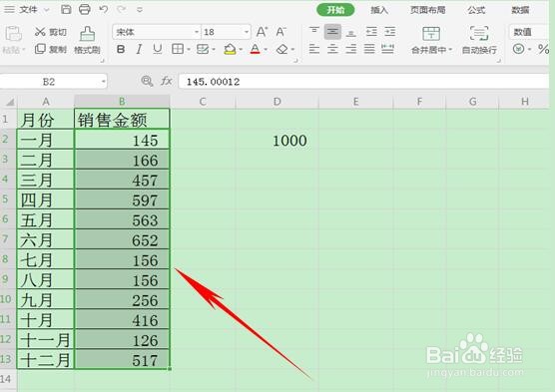555x392 pixels.
Task: Click the Redo arrow icon
Action: [x=122, y=10]
